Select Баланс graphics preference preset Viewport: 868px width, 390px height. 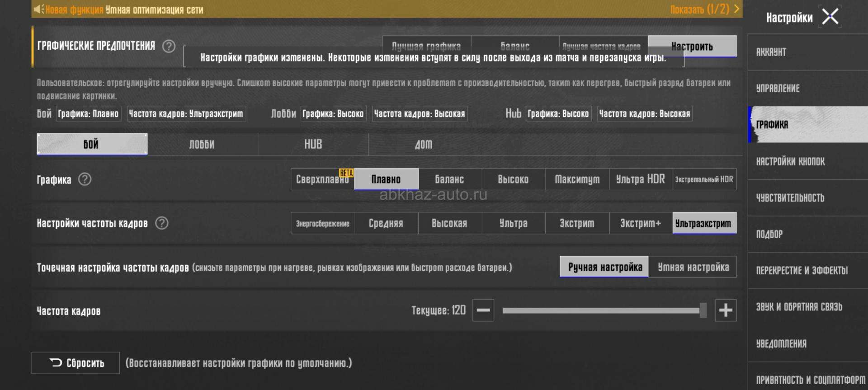[515, 46]
